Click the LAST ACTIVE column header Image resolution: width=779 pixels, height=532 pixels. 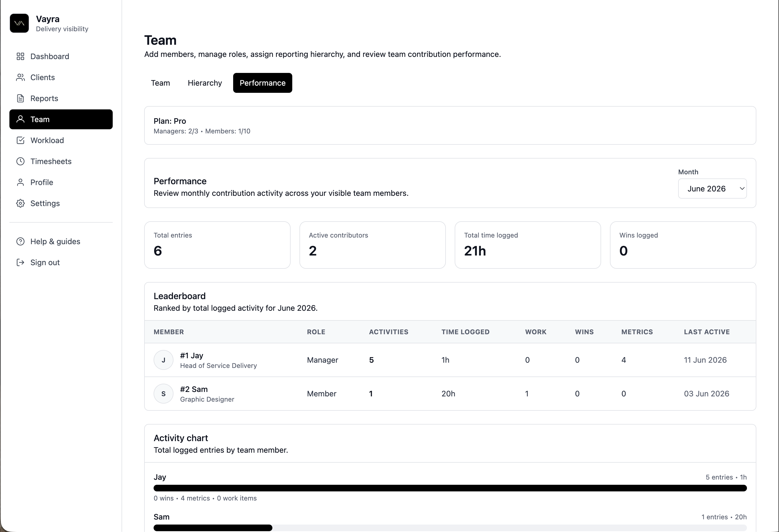(x=707, y=332)
